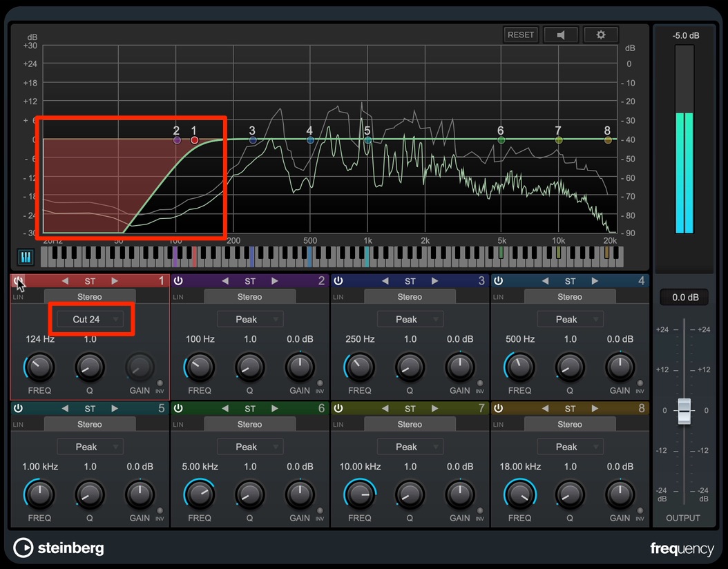Screen dimensions: 728x569
Task: Click the Steinberg logo
Action: [x=59, y=548]
